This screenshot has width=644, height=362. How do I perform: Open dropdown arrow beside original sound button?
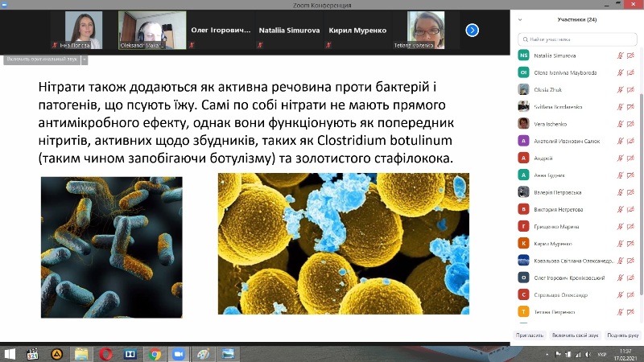[85, 59]
